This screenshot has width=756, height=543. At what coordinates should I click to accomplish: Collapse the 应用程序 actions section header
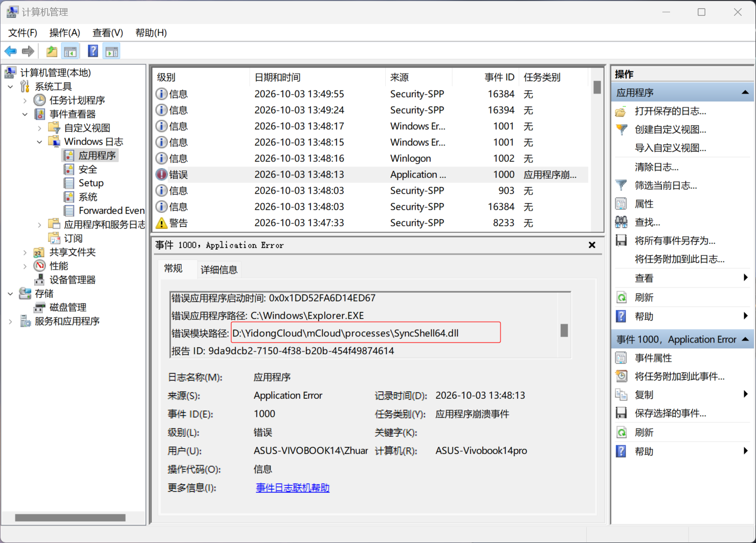pyautogui.click(x=682, y=93)
